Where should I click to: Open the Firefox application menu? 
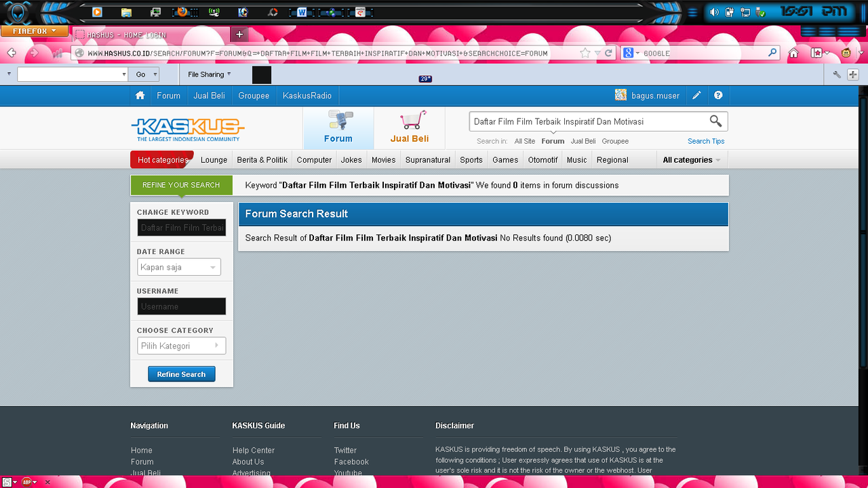click(x=35, y=31)
